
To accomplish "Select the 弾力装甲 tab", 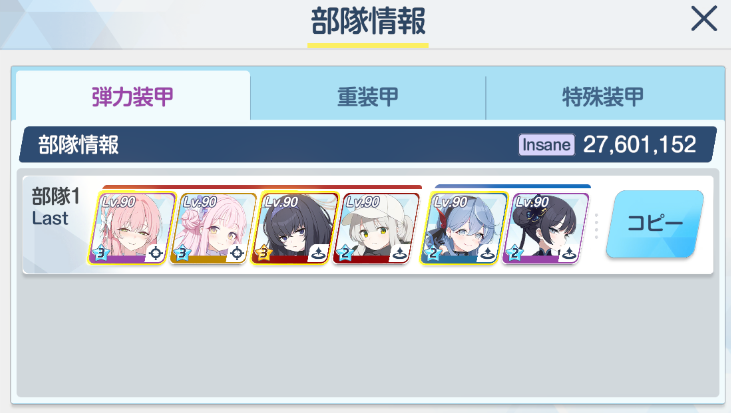I will (x=133, y=96).
